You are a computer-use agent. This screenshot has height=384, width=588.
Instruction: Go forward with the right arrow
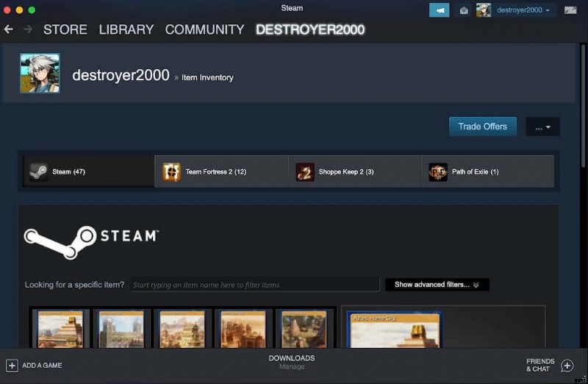[x=28, y=29]
